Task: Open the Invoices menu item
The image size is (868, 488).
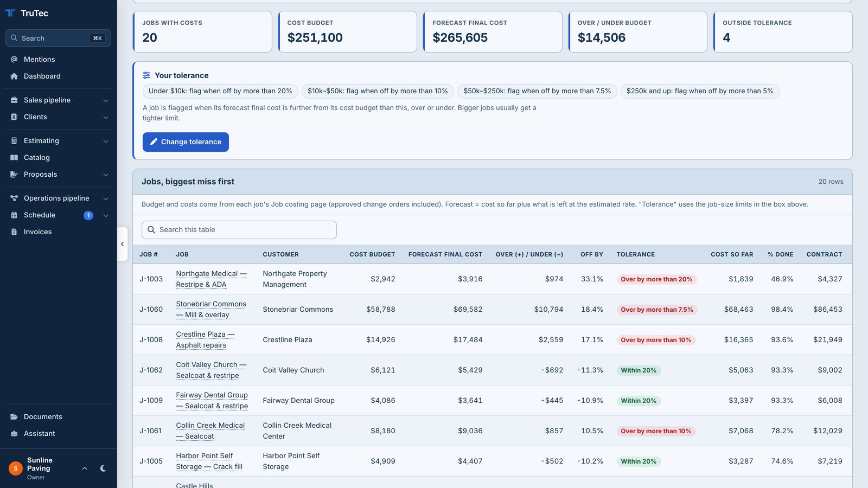Action: [58, 232]
